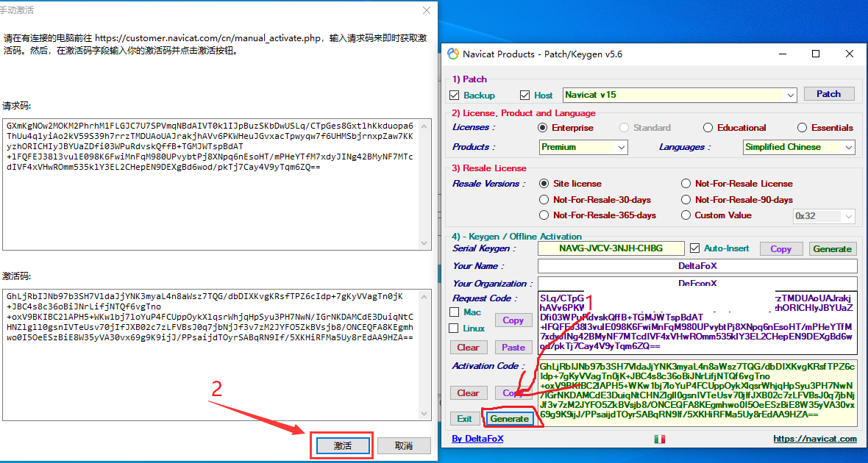Select the Custom Value radio button
Viewport: 868px width, 463px height.
(x=686, y=215)
